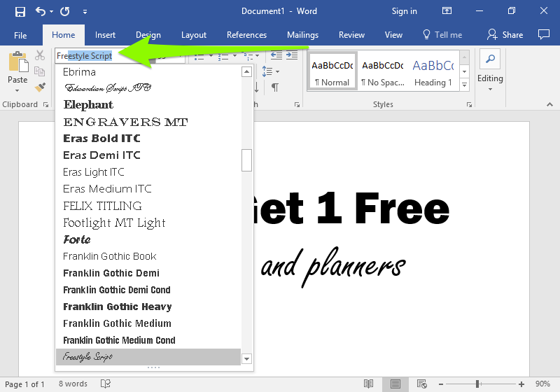This screenshot has height=392, width=560.
Task: Click the Comments speech bubble icon
Action: pyautogui.click(x=543, y=34)
